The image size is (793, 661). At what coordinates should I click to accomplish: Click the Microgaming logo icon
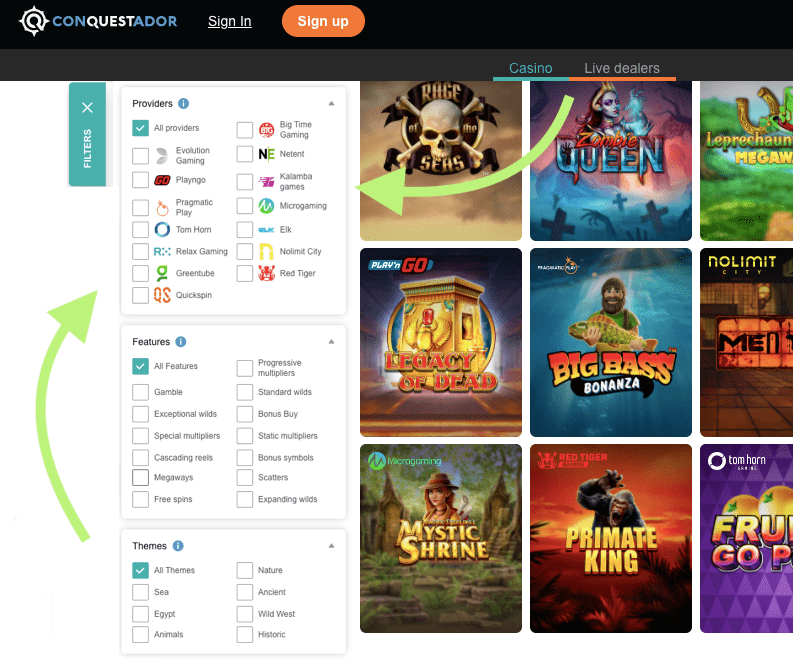tap(267, 206)
